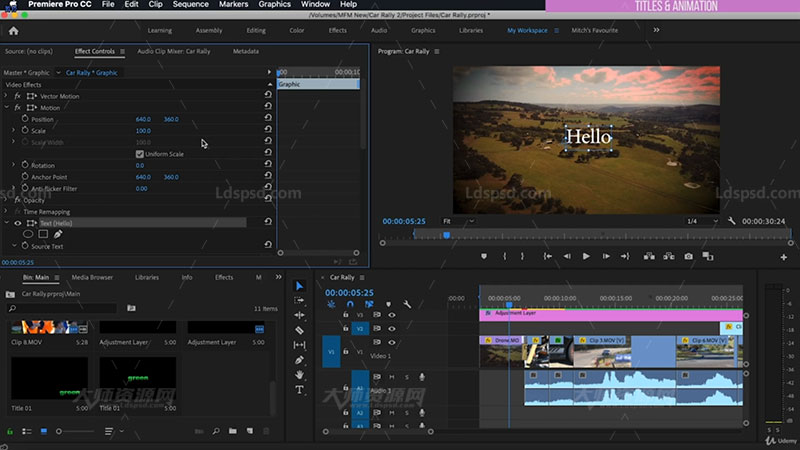Expand Time Remapping effect
This screenshot has height=450, width=800.
click(6, 211)
